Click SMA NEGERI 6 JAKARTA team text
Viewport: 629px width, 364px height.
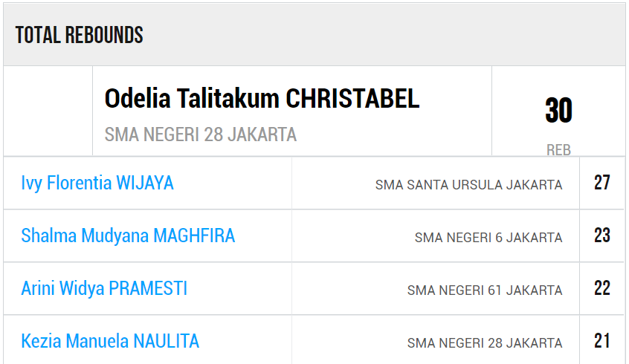tap(488, 238)
